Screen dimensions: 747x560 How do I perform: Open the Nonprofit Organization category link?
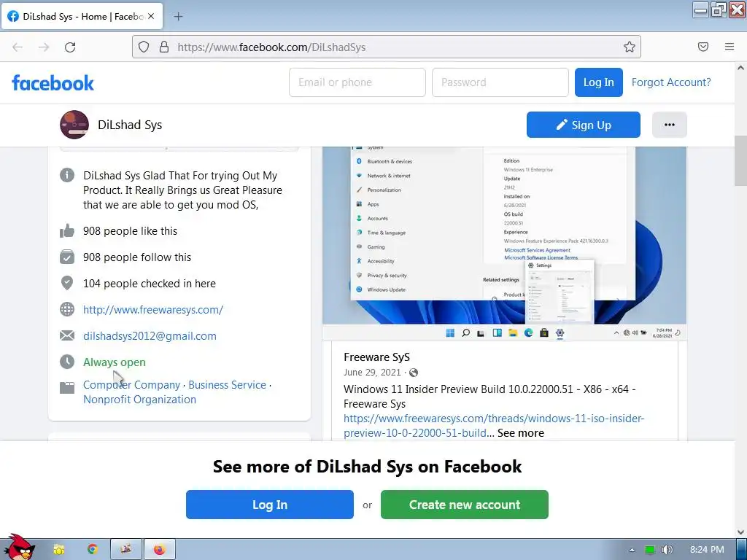(139, 399)
